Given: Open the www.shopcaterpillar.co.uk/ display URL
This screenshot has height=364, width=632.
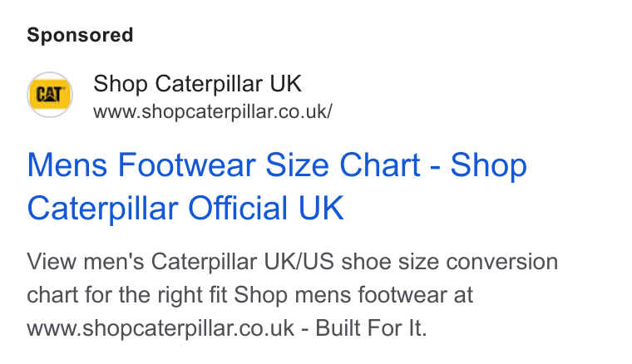Looking at the screenshot, I should coord(212,111).
